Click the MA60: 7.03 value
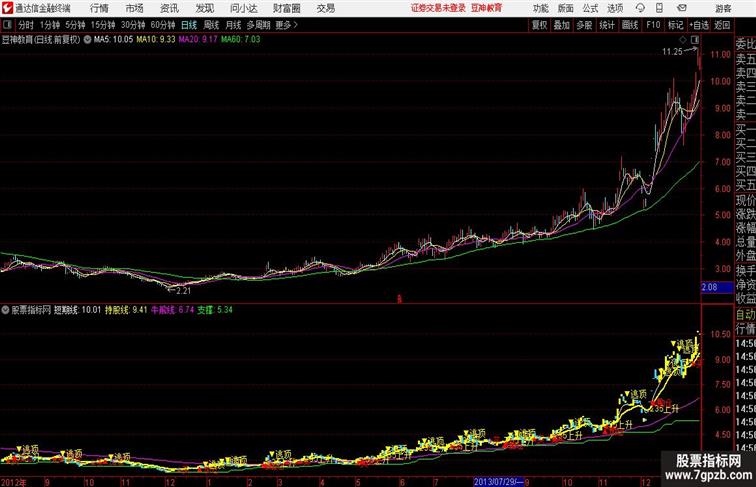The image size is (756, 487). (241, 40)
